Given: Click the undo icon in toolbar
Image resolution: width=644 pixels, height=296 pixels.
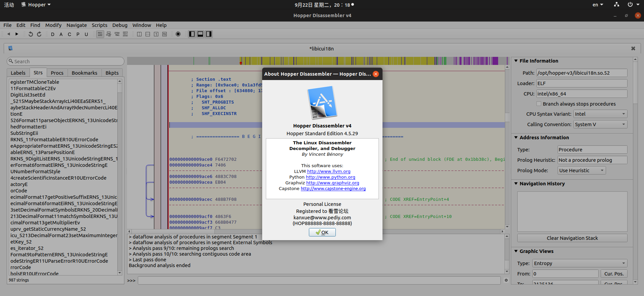Looking at the screenshot, I should (31, 34).
